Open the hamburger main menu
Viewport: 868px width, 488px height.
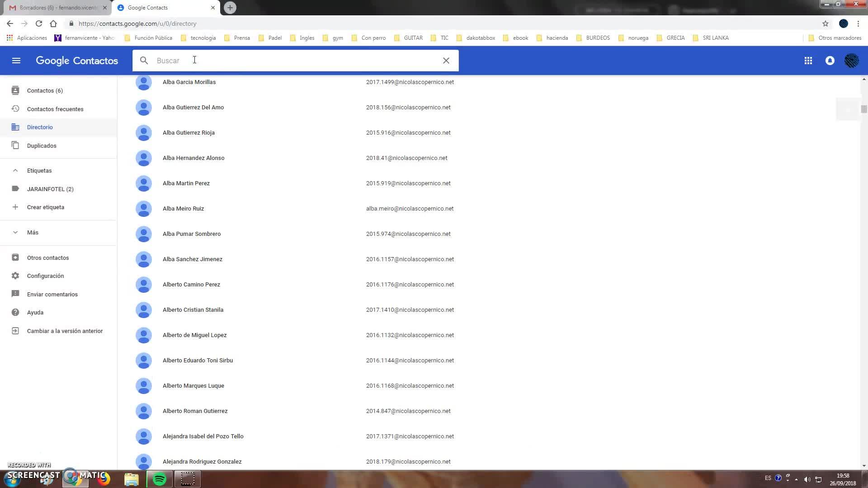point(16,61)
